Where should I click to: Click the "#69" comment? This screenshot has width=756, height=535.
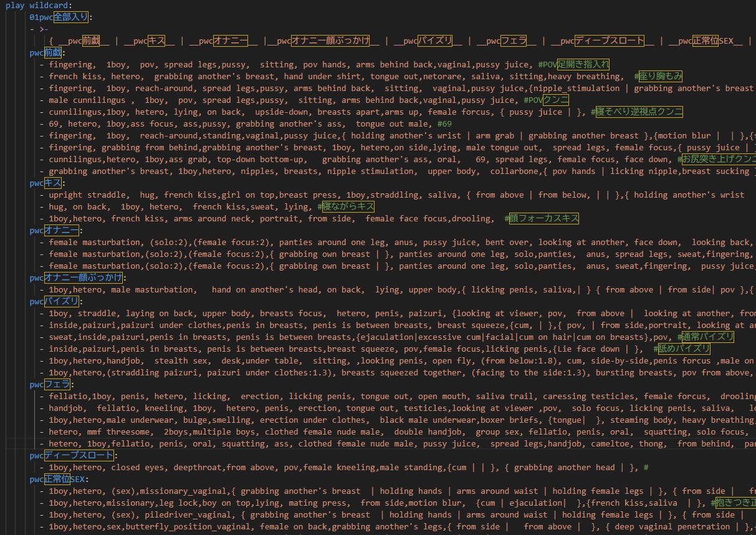(446, 124)
